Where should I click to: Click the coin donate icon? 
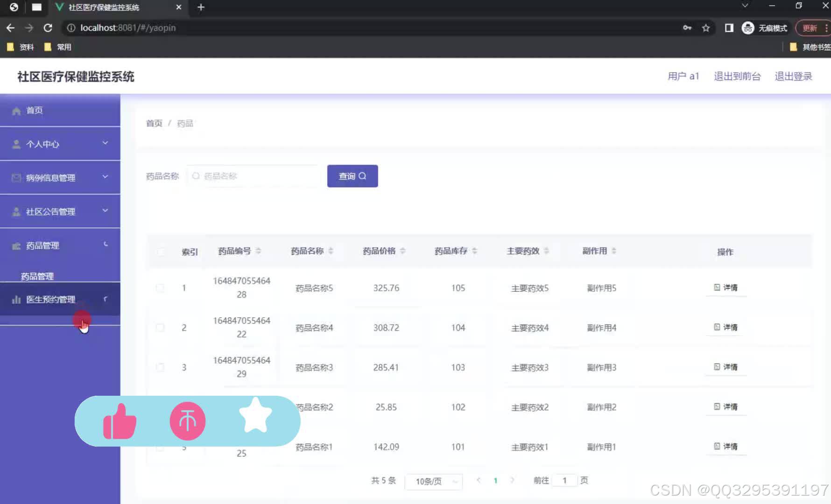pos(188,421)
